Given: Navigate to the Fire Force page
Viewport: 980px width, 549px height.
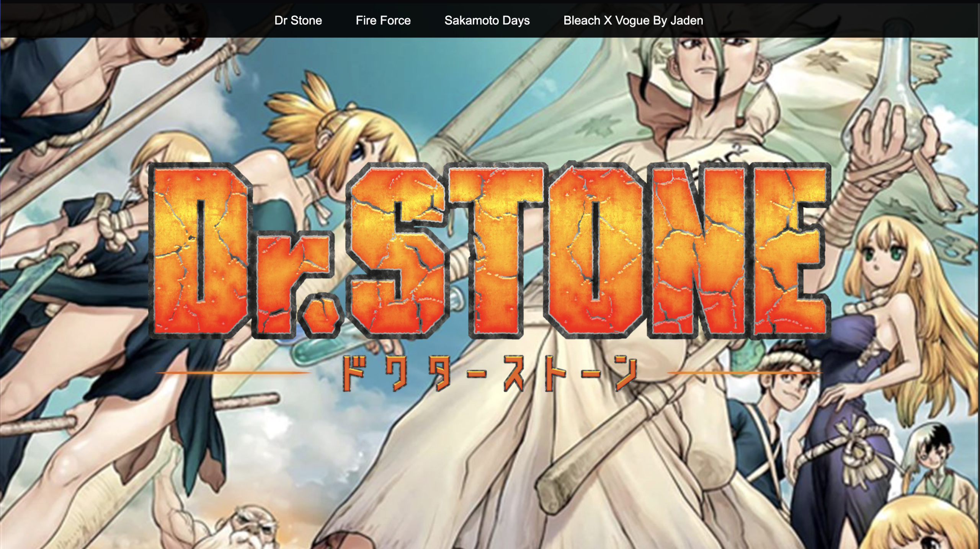Looking at the screenshot, I should point(383,20).
